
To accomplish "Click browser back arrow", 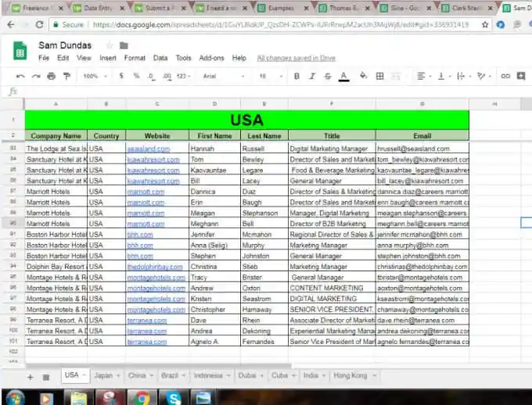I will coord(11,24).
